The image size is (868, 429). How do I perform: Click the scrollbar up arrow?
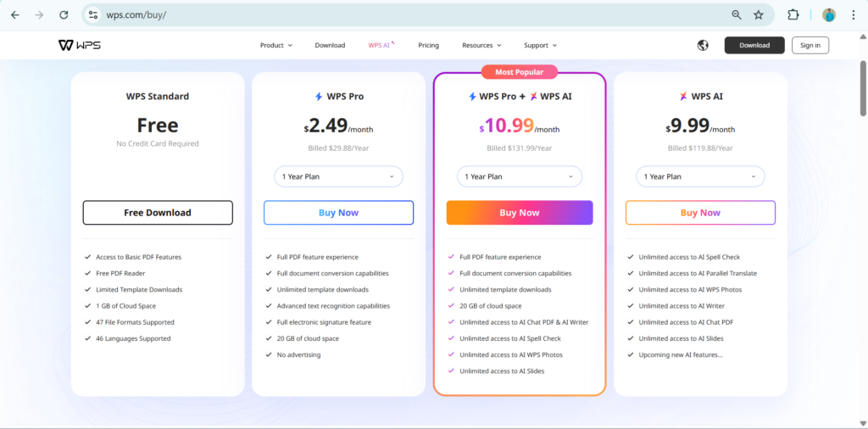[x=863, y=36]
